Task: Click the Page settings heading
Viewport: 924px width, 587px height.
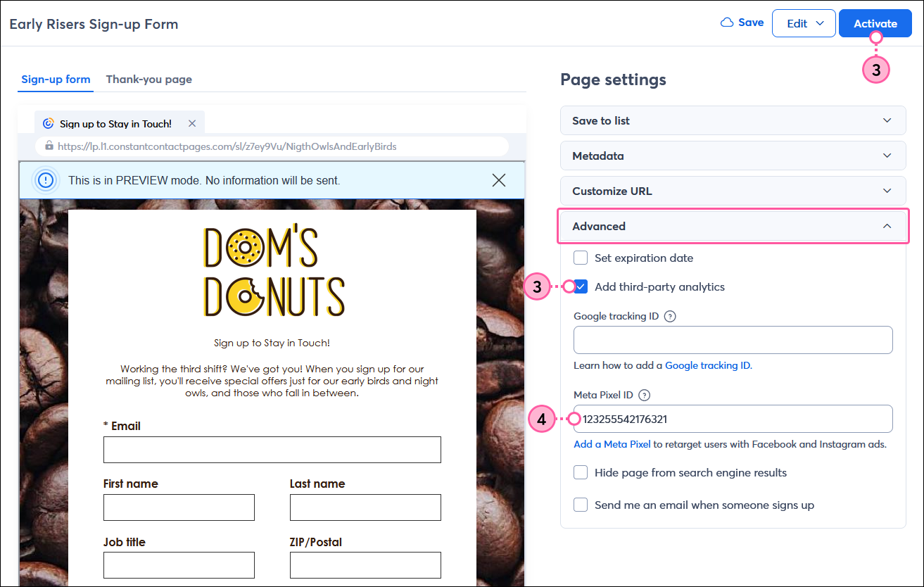Action: pyautogui.click(x=613, y=80)
